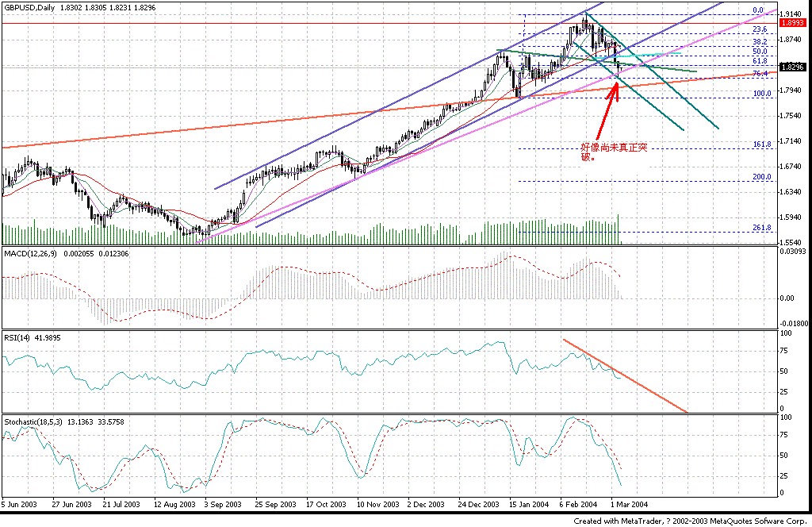
Task: Click the Stochastic(18,5,3) indicator label
Action: [33, 422]
